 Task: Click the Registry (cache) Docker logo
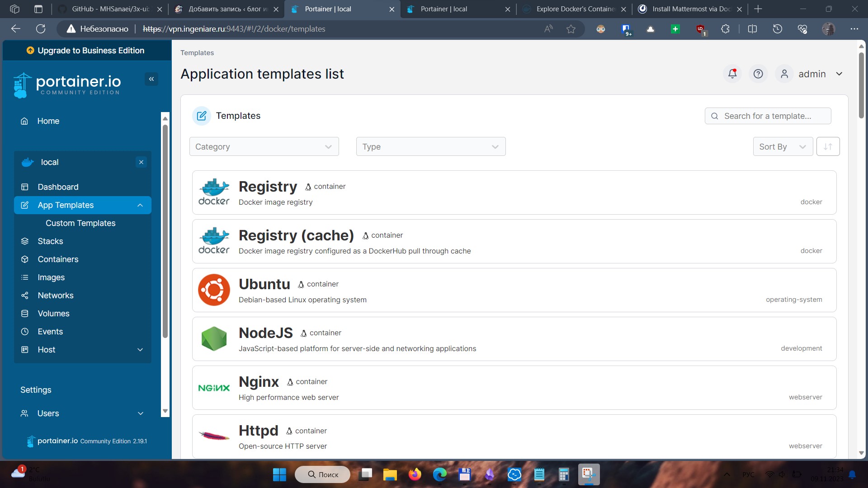pyautogui.click(x=214, y=241)
